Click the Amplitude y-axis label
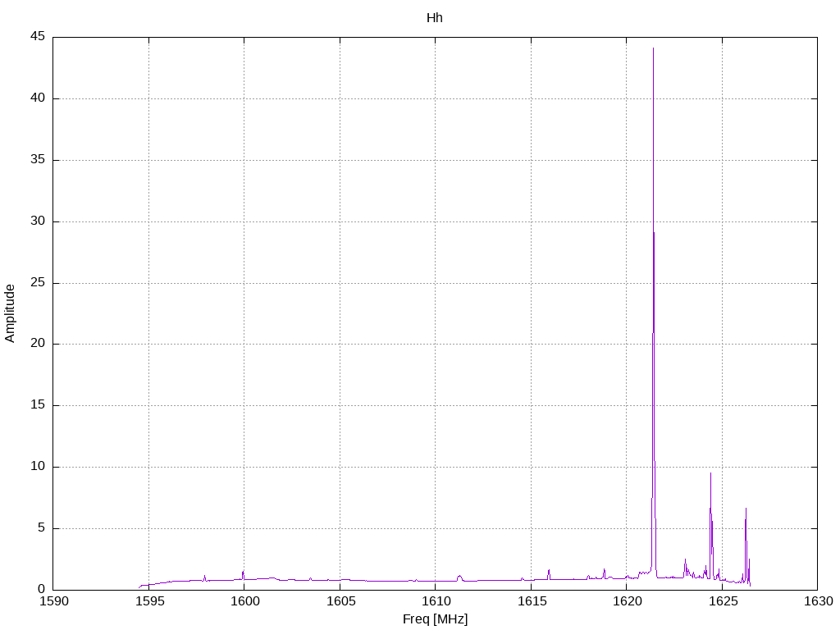This screenshot has height=630, width=840. pyautogui.click(x=10, y=313)
